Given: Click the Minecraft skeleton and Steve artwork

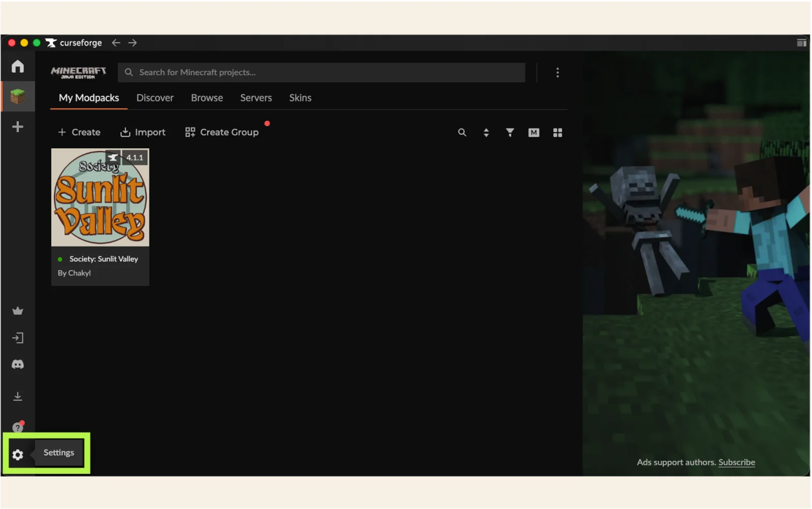Looking at the screenshot, I should tap(696, 263).
